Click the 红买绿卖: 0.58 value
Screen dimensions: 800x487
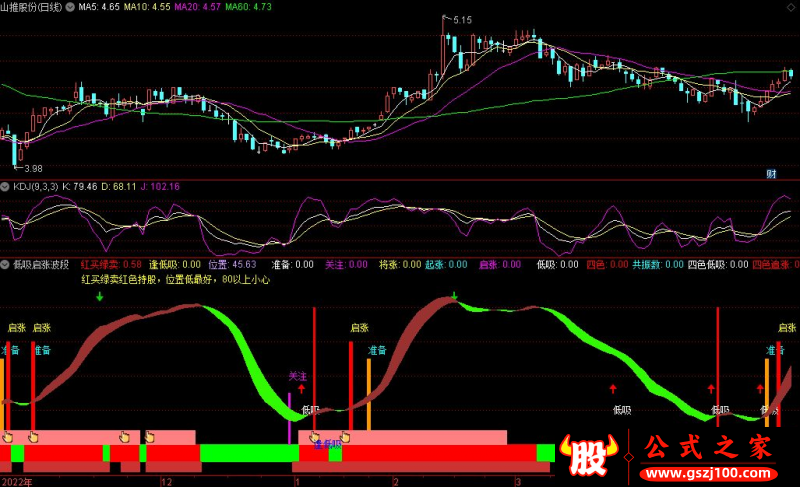[x=111, y=265]
